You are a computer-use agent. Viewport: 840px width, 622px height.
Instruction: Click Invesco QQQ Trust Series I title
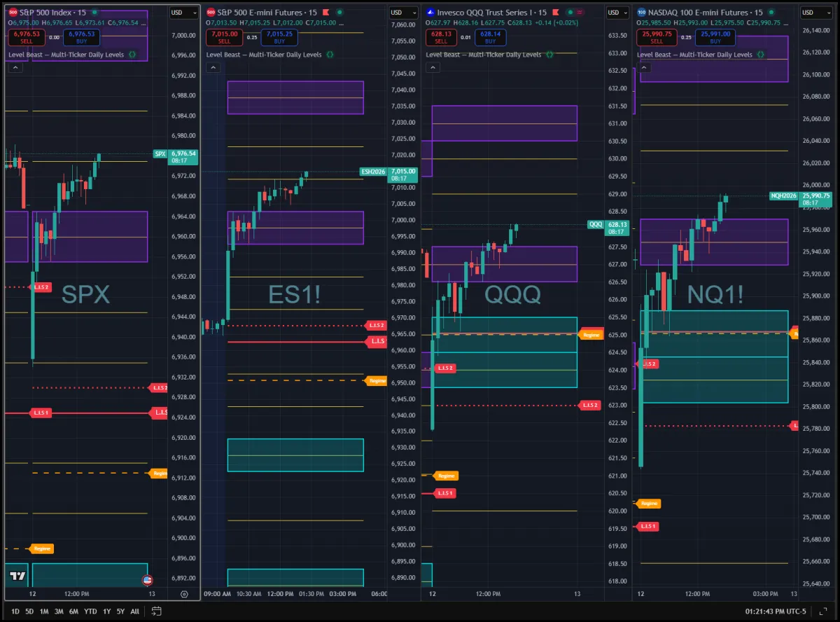pos(493,13)
